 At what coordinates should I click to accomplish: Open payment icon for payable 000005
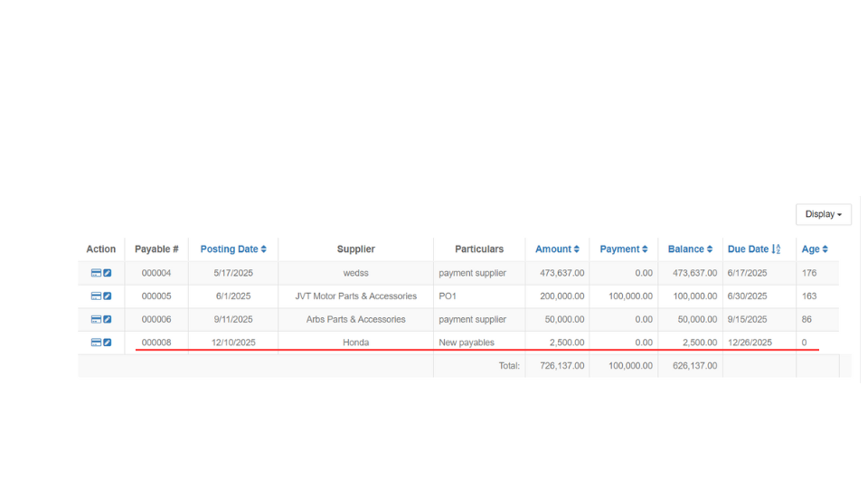click(96, 296)
